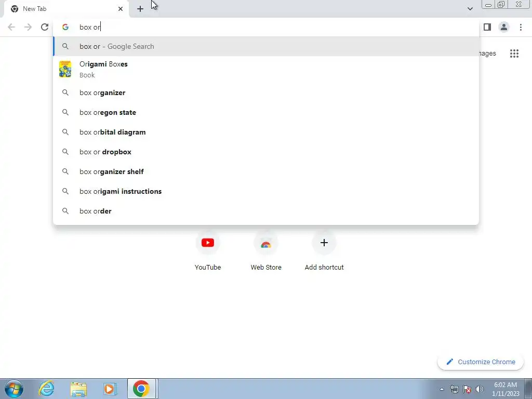532x399 pixels.
Task: Close the New Tab tab
Action: click(121, 9)
